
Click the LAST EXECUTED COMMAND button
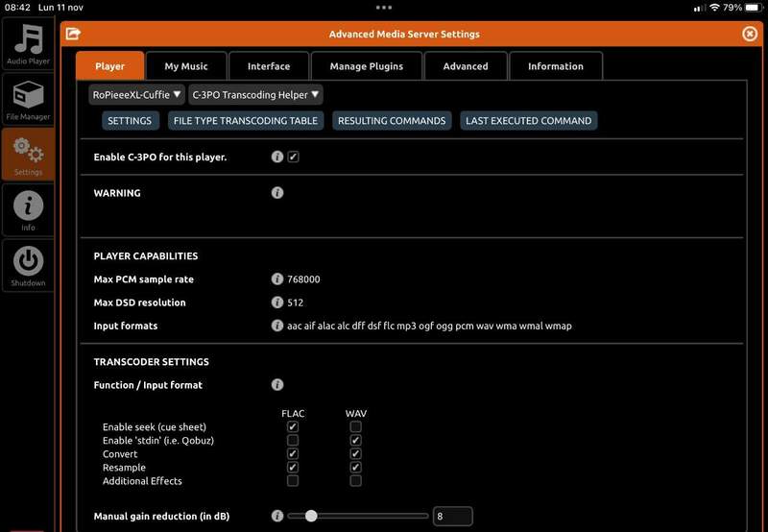pos(528,121)
